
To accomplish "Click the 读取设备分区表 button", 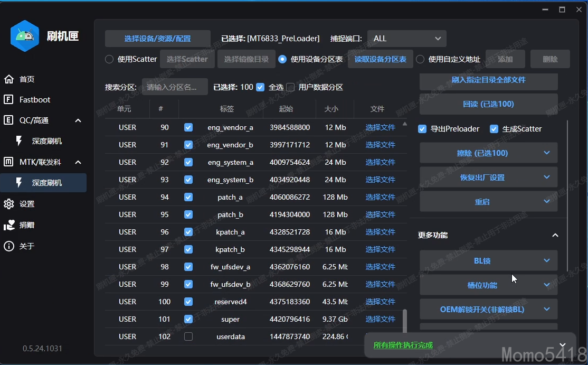I will click(380, 59).
